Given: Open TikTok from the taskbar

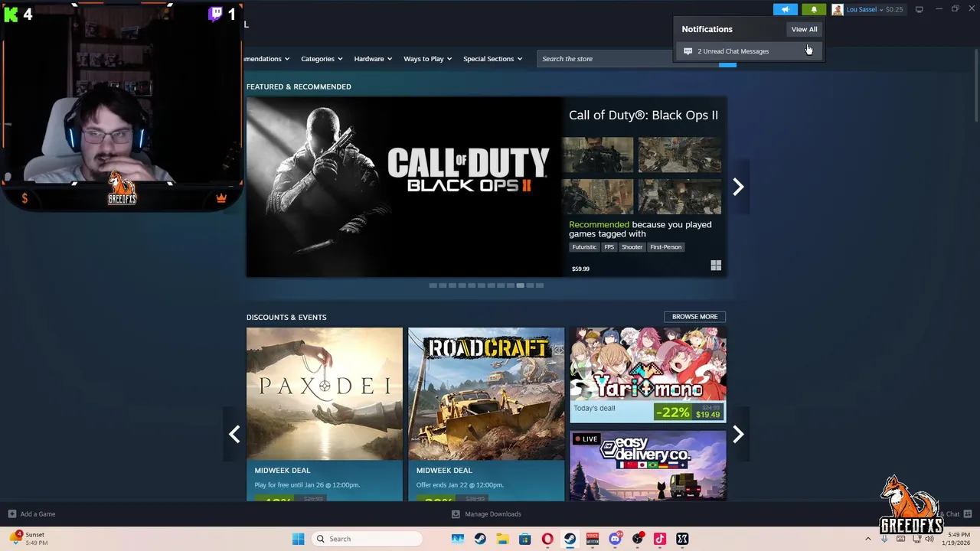Looking at the screenshot, I should click(660, 539).
